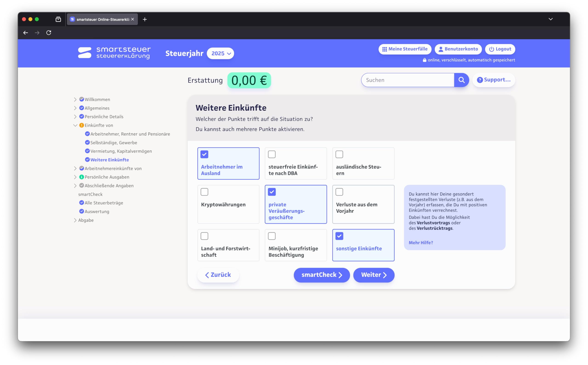Continue with the Weiter button

click(374, 275)
